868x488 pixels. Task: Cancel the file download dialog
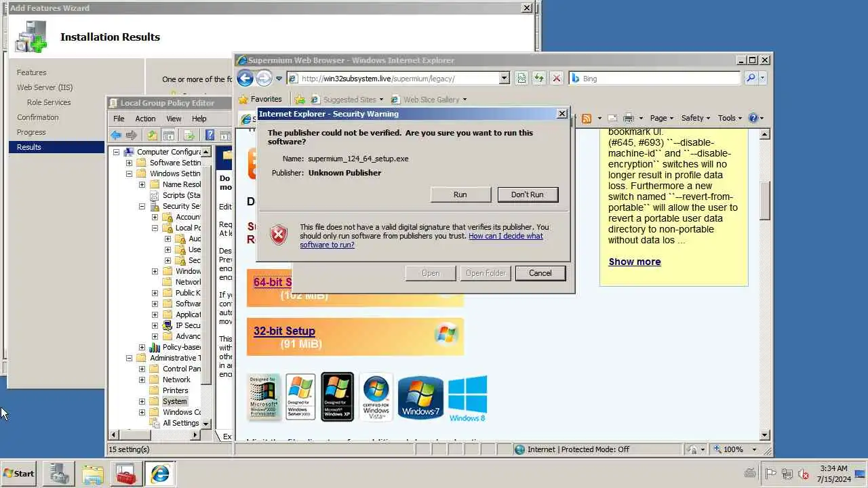(x=540, y=273)
